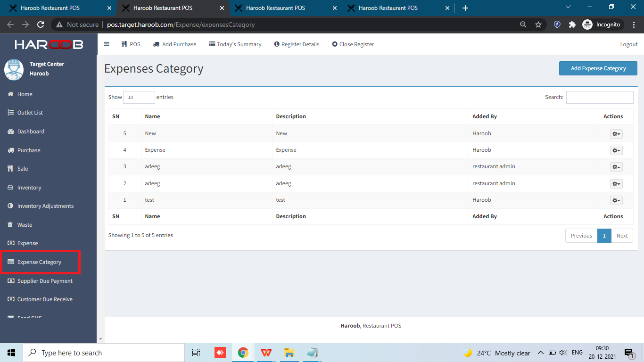The height and width of the screenshot is (362, 644).
Task: Click the sidebar scrollbar down arrow
Action: point(100,339)
